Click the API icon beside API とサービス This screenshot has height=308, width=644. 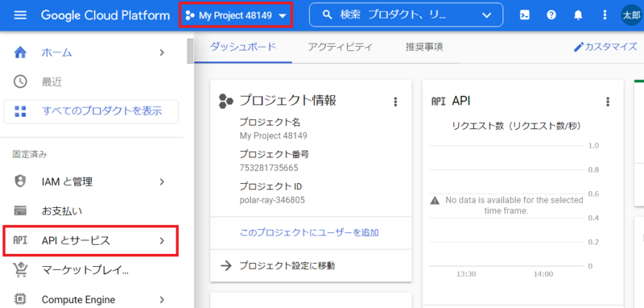pos(20,240)
